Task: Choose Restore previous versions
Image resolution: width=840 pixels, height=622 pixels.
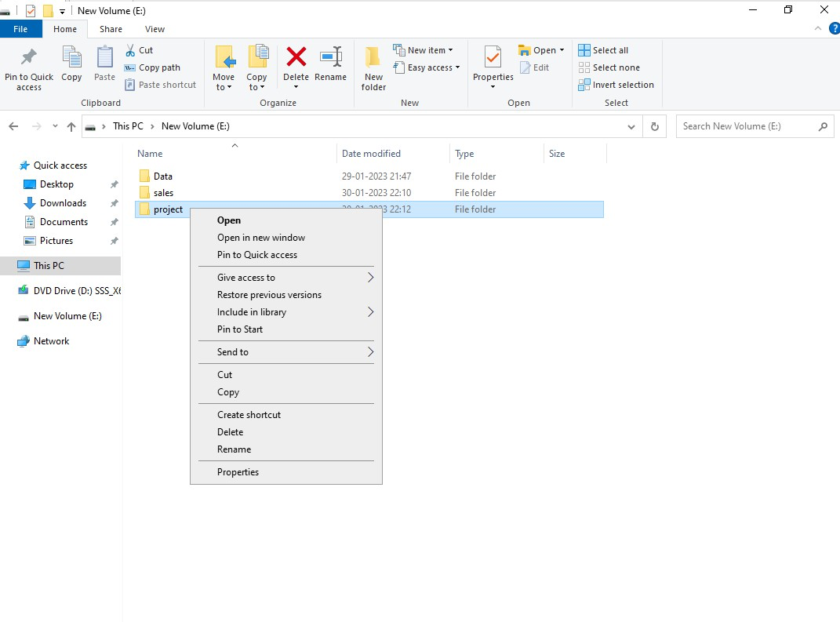Action: [x=286, y=295]
